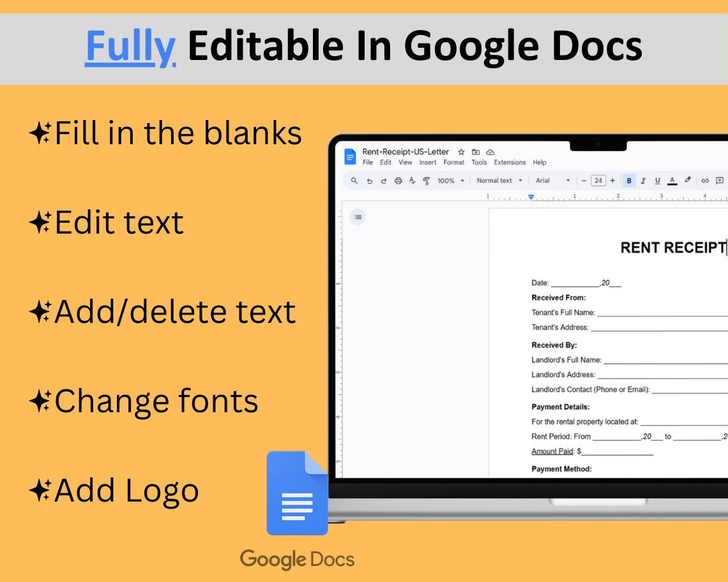This screenshot has width=728, height=582.
Task: Click the 'Rent Period: From' text
Action: coord(561,436)
